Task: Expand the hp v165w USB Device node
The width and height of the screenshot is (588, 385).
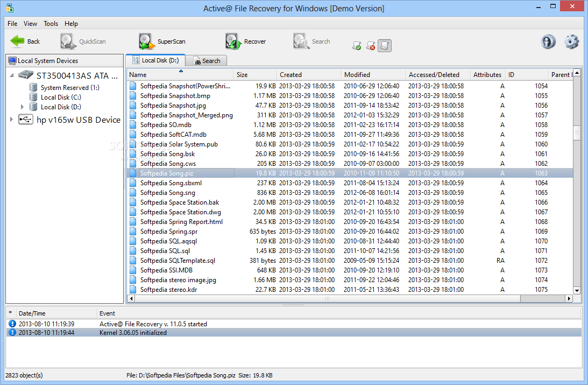Action: click(x=11, y=120)
